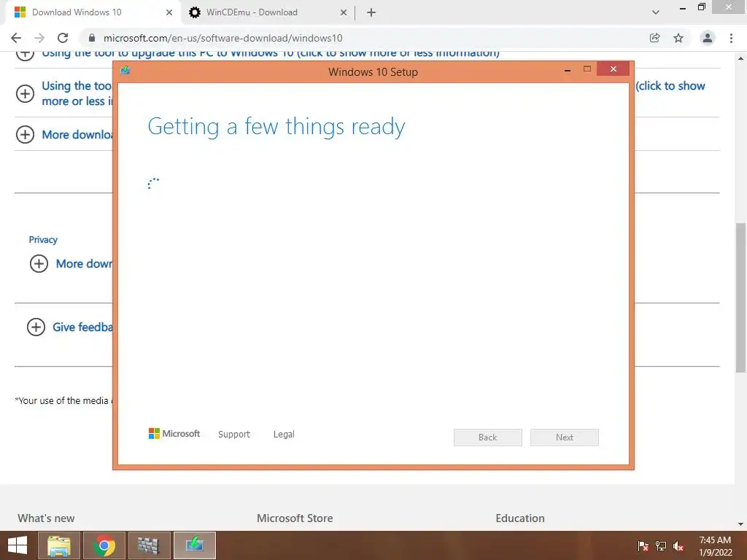The image size is (747, 560).
Task: Click the network tray icon
Action: pos(661,545)
